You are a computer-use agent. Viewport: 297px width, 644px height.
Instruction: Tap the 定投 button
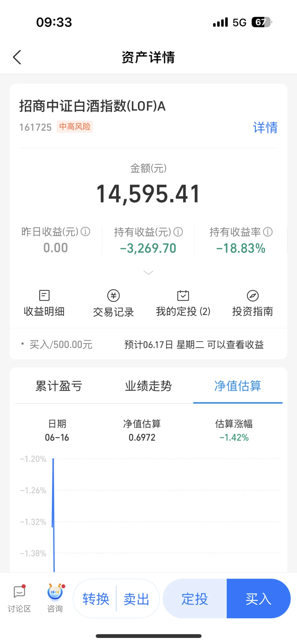pyautogui.click(x=195, y=599)
